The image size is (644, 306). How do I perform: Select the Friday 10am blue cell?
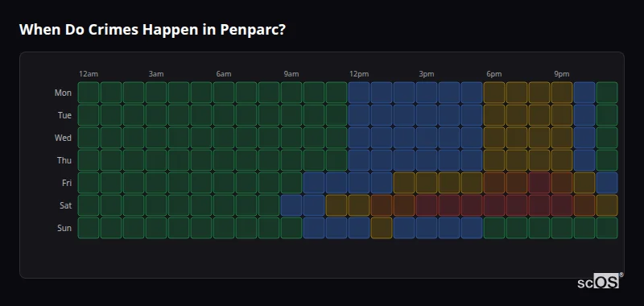coord(314,183)
